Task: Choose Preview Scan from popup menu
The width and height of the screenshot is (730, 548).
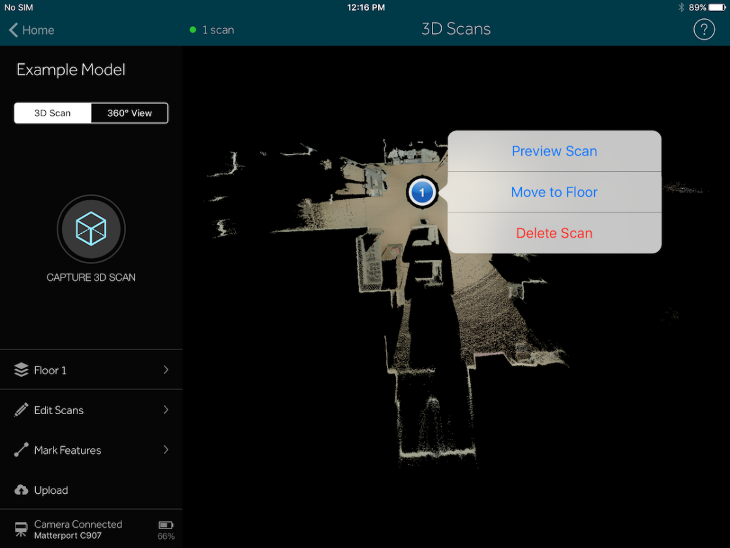Action: [554, 151]
